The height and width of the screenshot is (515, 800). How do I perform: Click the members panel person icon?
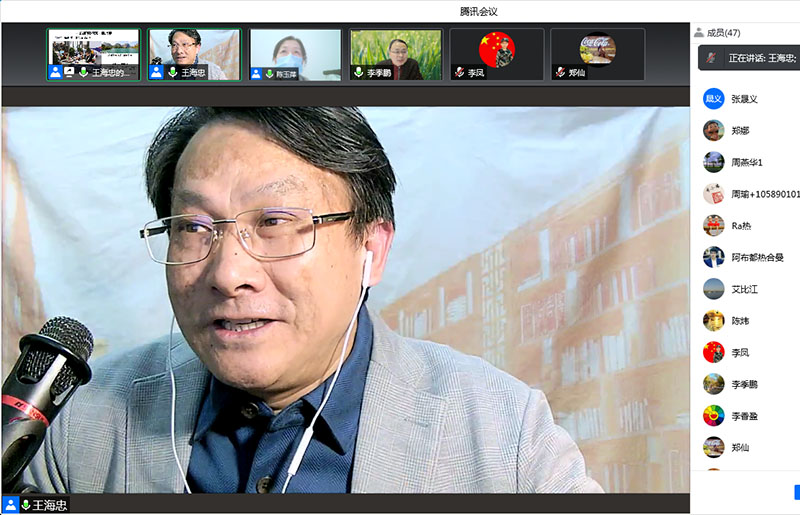[699, 33]
